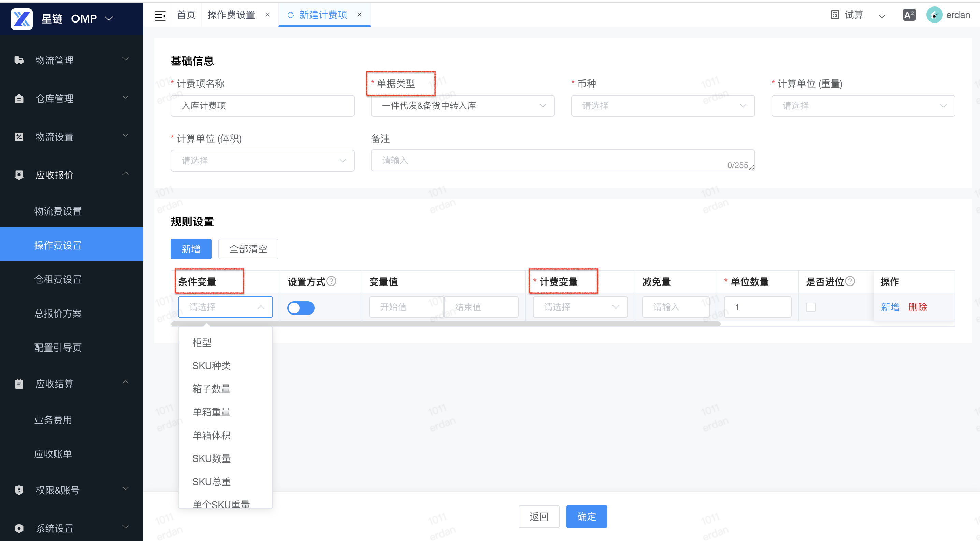Expand the 物流管理 menu
Screen dimensions: 980x541
click(125, 59)
